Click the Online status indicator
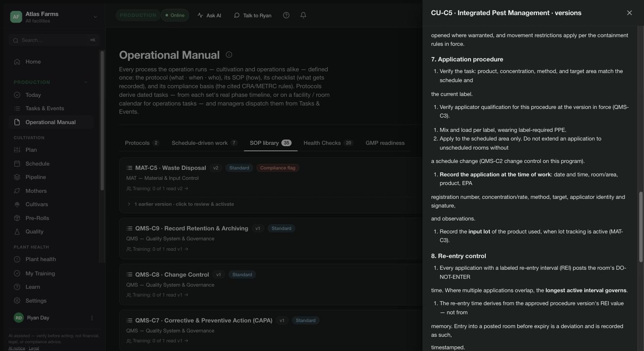This screenshot has width=644, height=351. pos(175,15)
